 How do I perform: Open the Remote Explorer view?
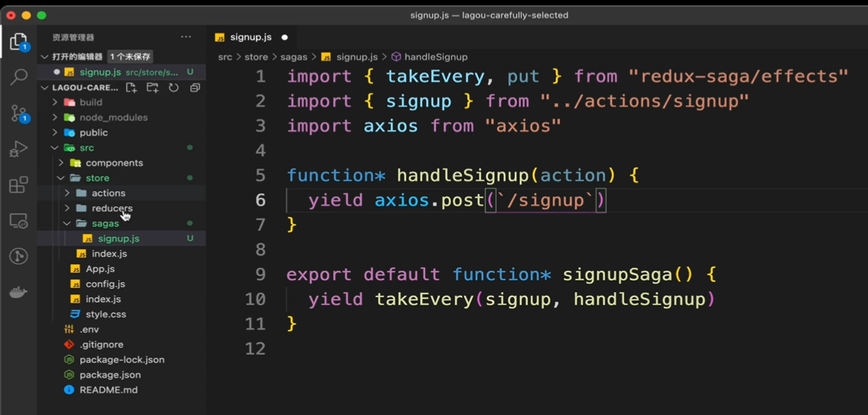point(18,221)
